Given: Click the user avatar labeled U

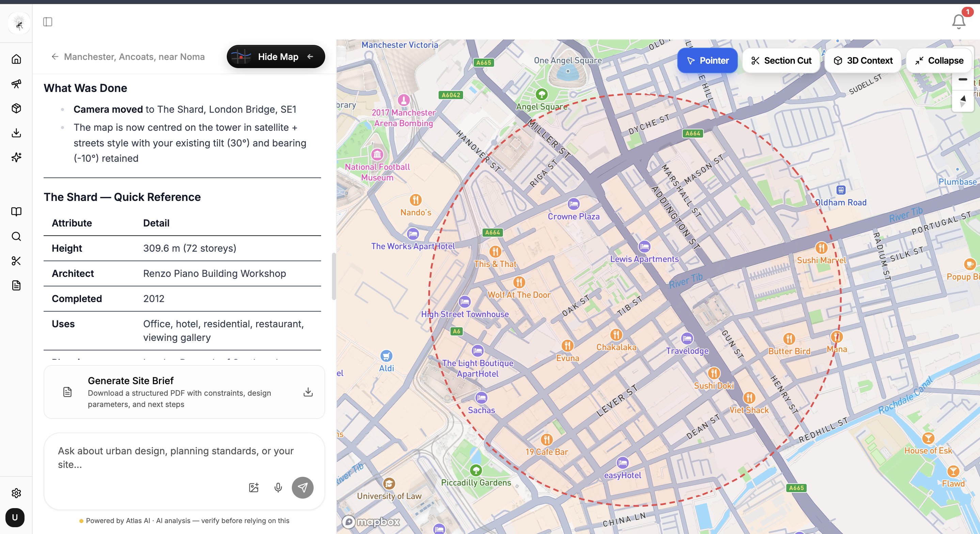Looking at the screenshot, I should [x=15, y=517].
